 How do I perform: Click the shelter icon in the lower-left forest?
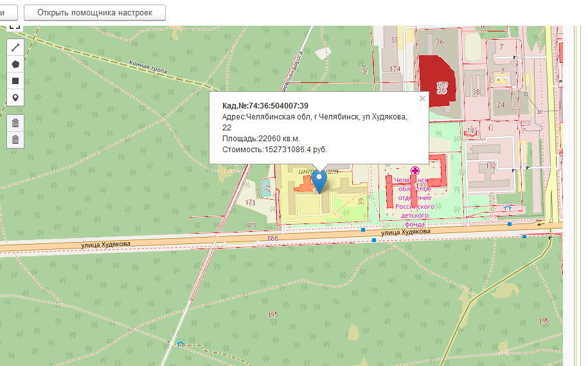pos(181,344)
